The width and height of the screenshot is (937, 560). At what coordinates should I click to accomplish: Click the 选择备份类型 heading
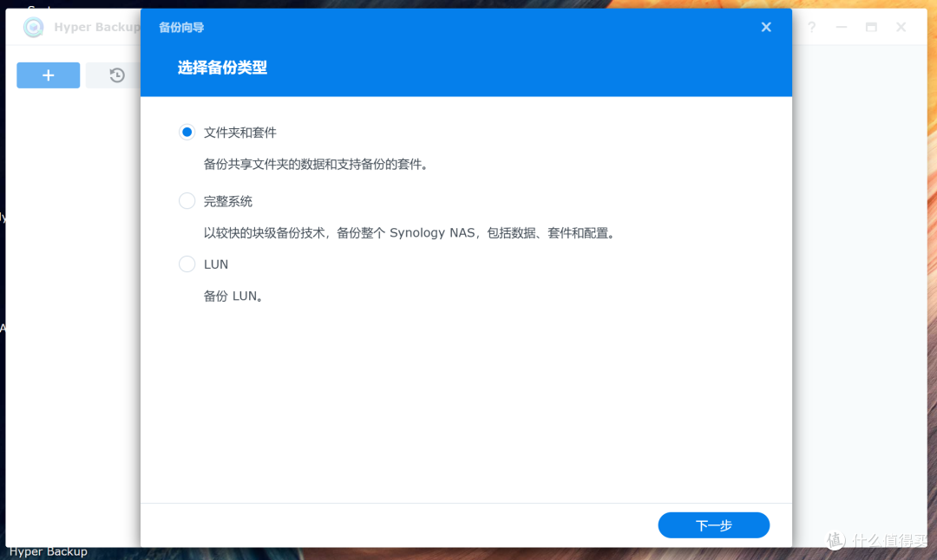pyautogui.click(x=222, y=68)
